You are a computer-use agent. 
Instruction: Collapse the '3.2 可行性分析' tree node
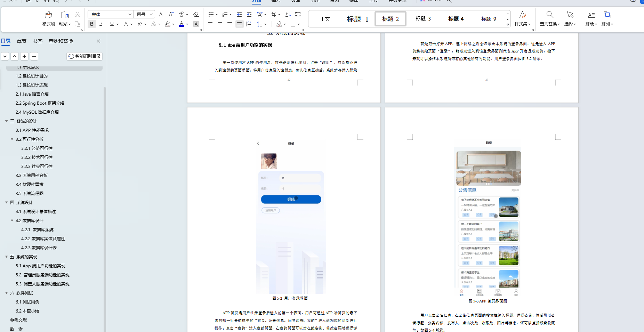coord(12,139)
